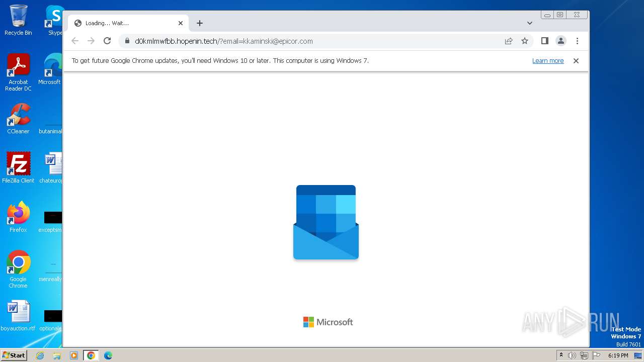Open Google Chrome desktop shortcut
644x362 pixels.
[18, 269]
